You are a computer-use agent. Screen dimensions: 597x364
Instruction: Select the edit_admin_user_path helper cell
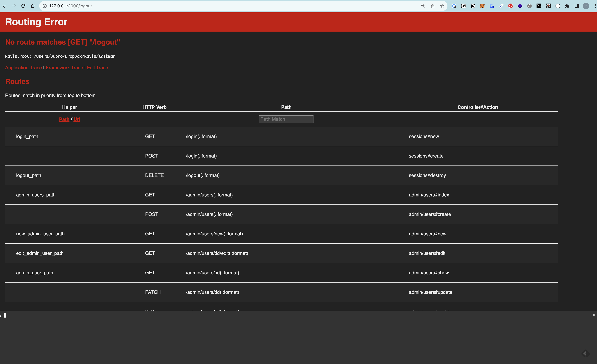coord(40,253)
